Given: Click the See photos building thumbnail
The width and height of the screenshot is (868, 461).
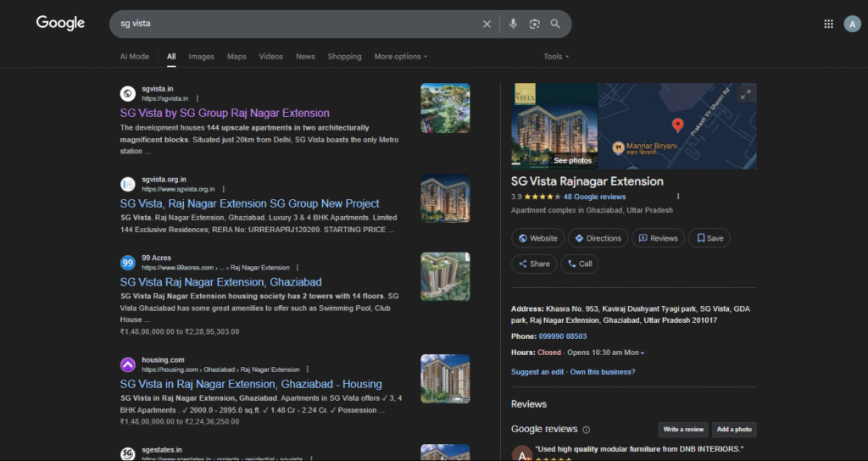Looking at the screenshot, I should click(554, 125).
